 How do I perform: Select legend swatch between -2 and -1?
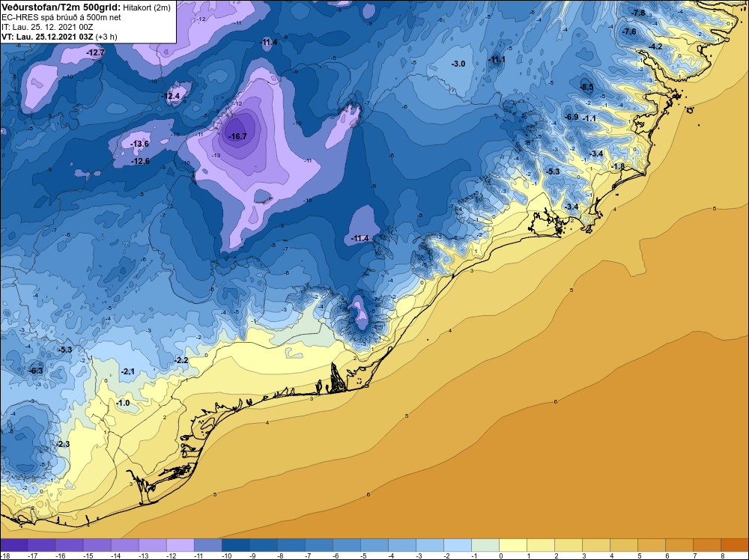458,545
